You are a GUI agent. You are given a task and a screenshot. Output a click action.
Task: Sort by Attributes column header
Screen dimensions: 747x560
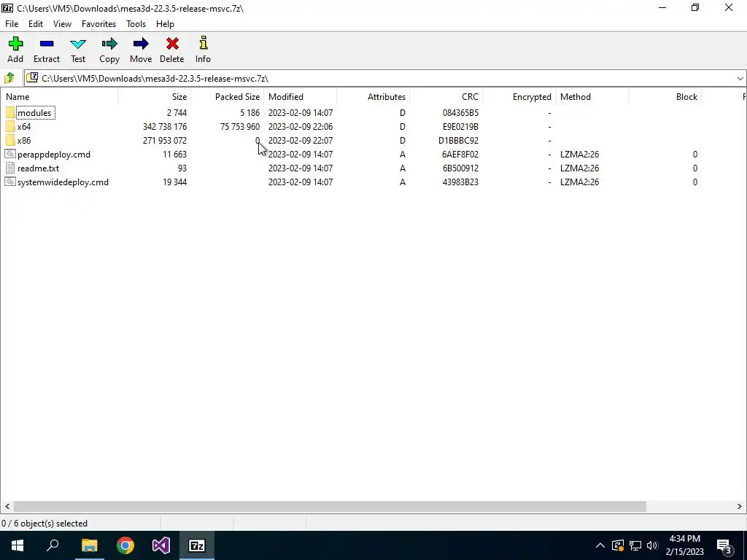point(373,97)
